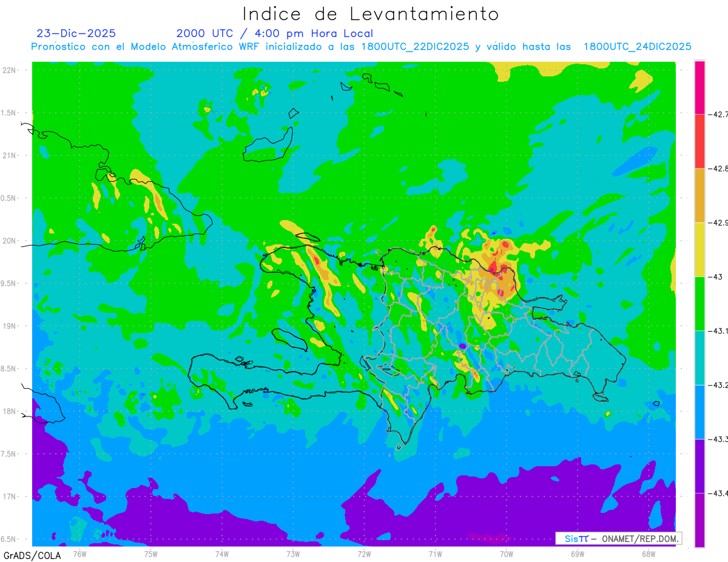The height and width of the screenshot is (562, 728).
Task: Click the "SisTT - ONAMET/REP.DOM." label box
Action: coord(619,538)
